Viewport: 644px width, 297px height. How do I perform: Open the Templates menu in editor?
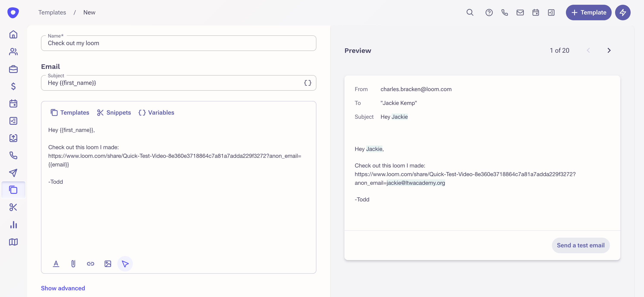point(70,113)
